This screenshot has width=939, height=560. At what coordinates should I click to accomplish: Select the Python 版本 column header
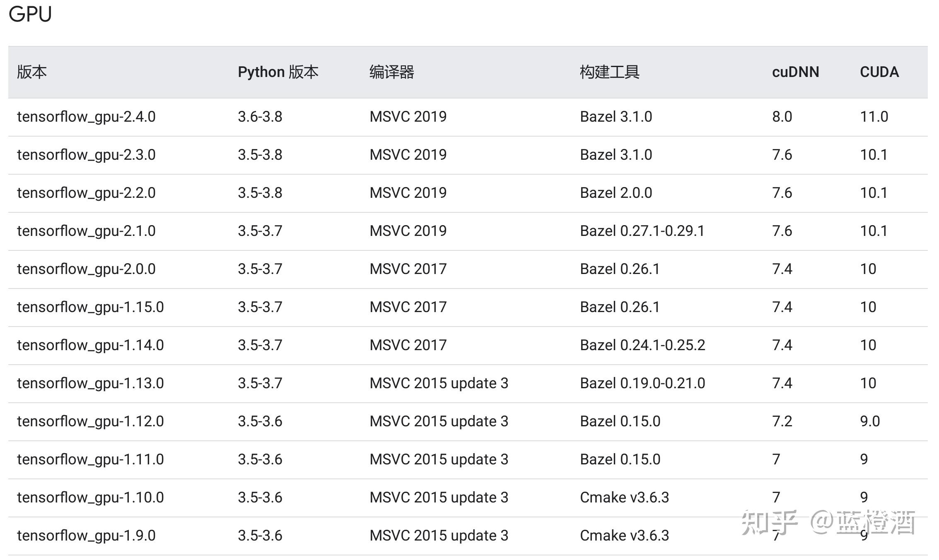pos(278,72)
